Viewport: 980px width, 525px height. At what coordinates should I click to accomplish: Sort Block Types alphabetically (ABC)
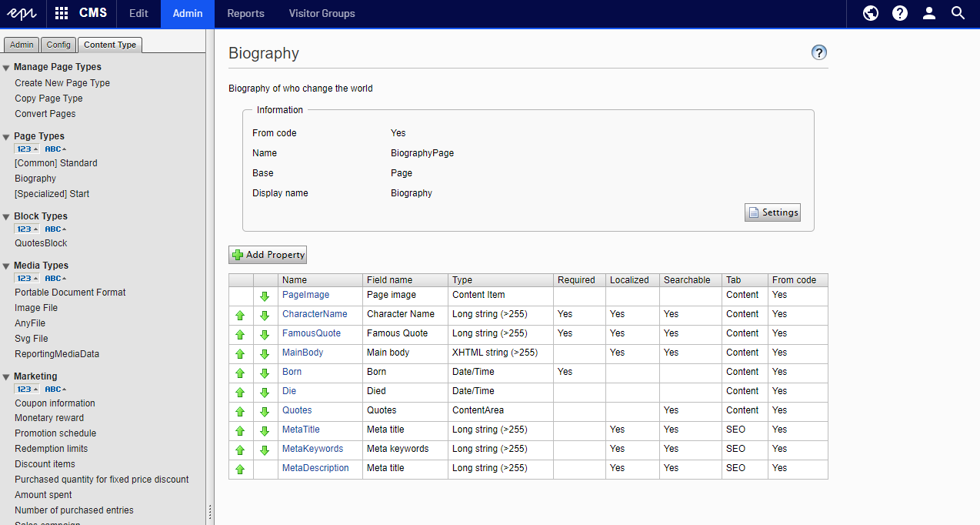[55, 229]
